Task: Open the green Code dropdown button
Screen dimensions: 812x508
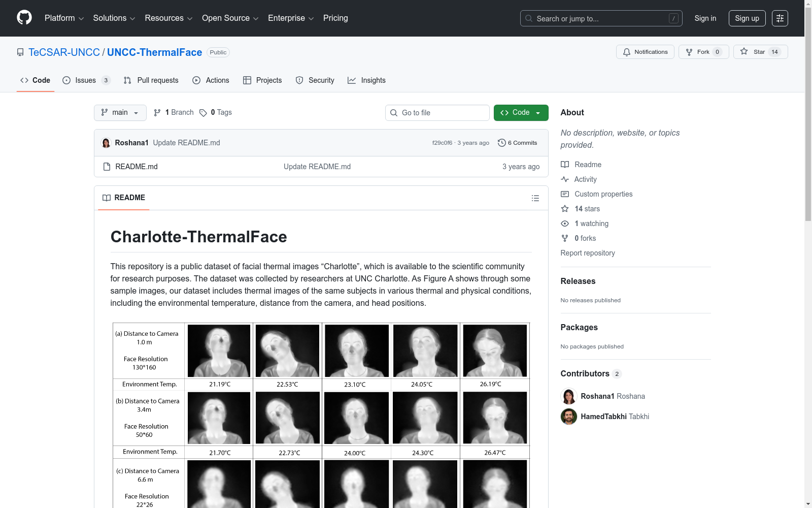Action: (x=521, y=113)
